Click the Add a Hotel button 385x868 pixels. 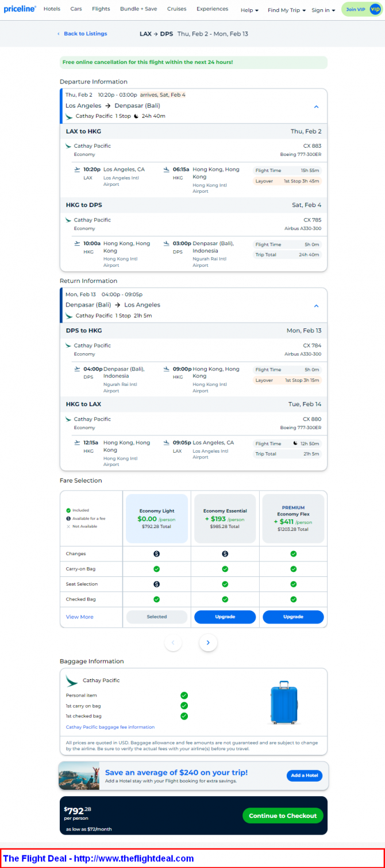point(305,775)
